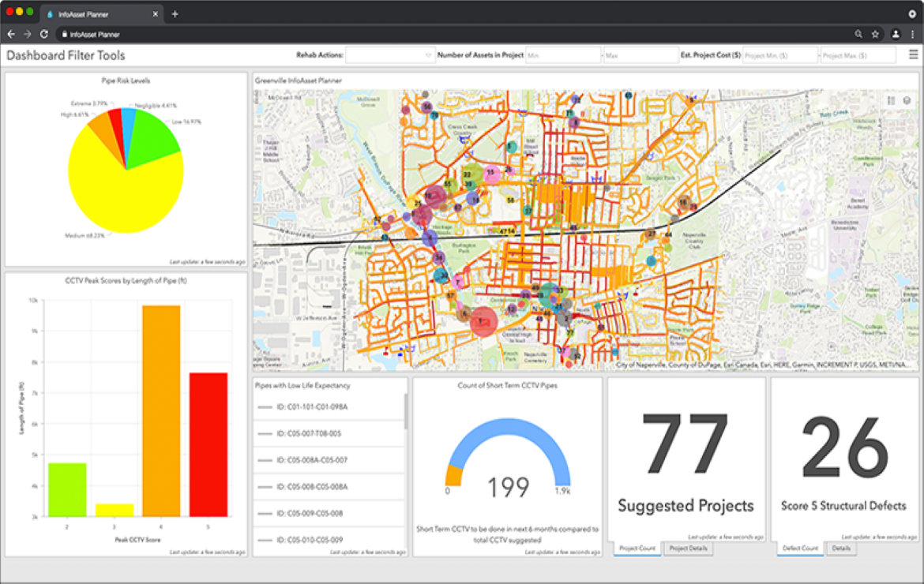Open a new browser tab
The image size is (924, 584).
(175, 13)
